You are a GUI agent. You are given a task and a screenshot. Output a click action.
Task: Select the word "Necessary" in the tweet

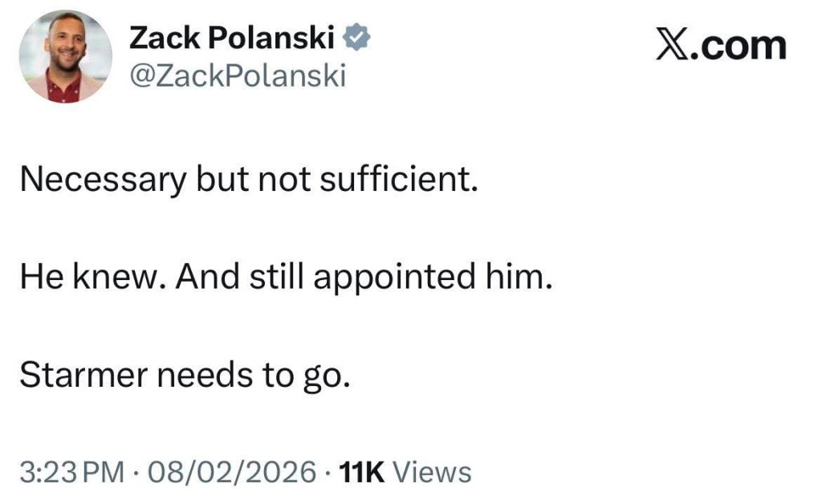(x=102, y=180)
